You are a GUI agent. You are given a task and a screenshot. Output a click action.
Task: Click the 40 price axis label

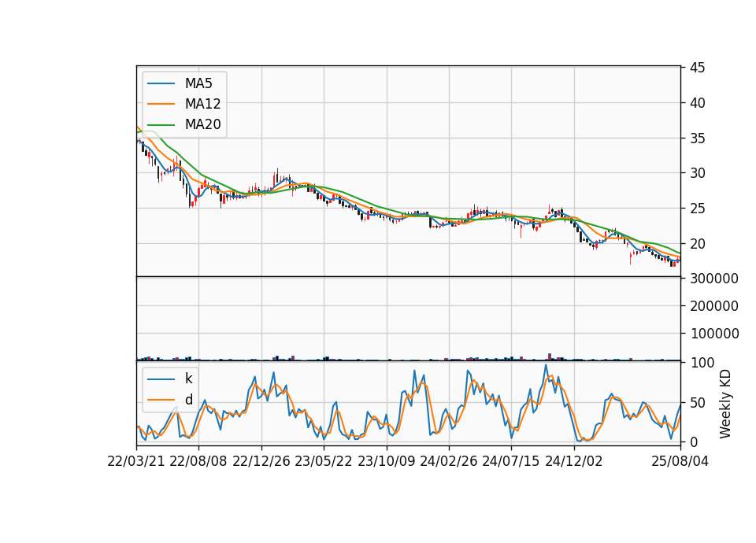[x=697, y=102]
